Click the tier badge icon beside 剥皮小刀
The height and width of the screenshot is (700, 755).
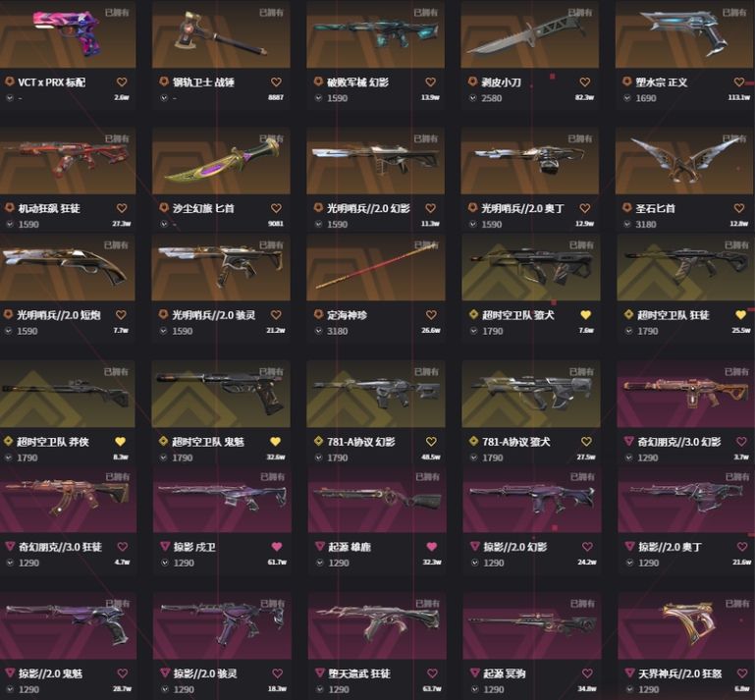point(473,81)
